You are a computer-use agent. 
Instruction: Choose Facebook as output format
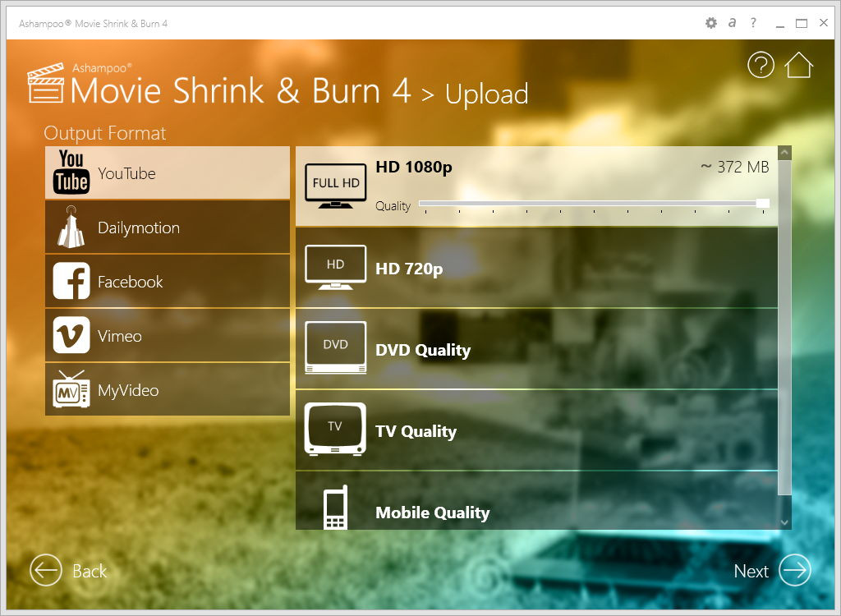tap(168, 281)
